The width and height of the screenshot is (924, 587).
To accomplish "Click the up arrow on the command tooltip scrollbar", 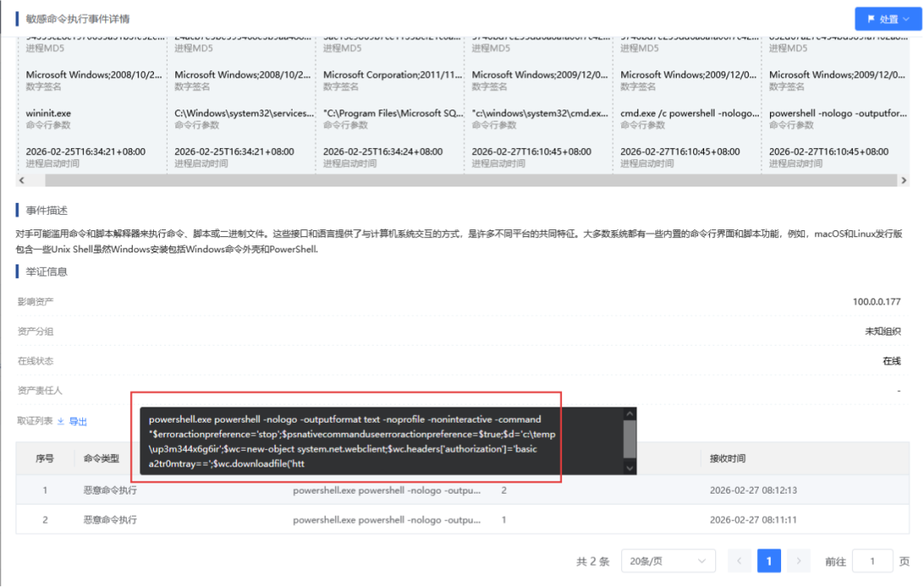I will pos(630,412).
